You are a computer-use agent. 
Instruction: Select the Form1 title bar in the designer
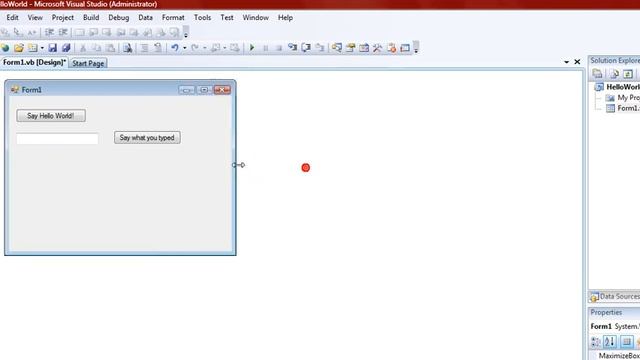(x=120, y=90)
